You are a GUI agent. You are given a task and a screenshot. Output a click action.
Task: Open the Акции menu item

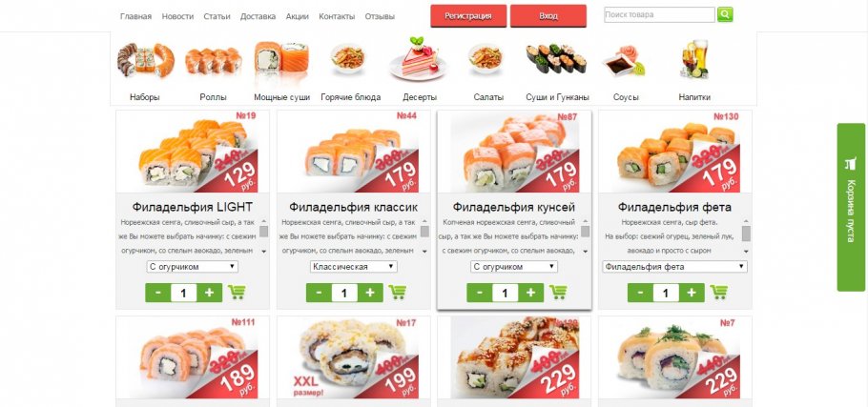coord(298,16)
